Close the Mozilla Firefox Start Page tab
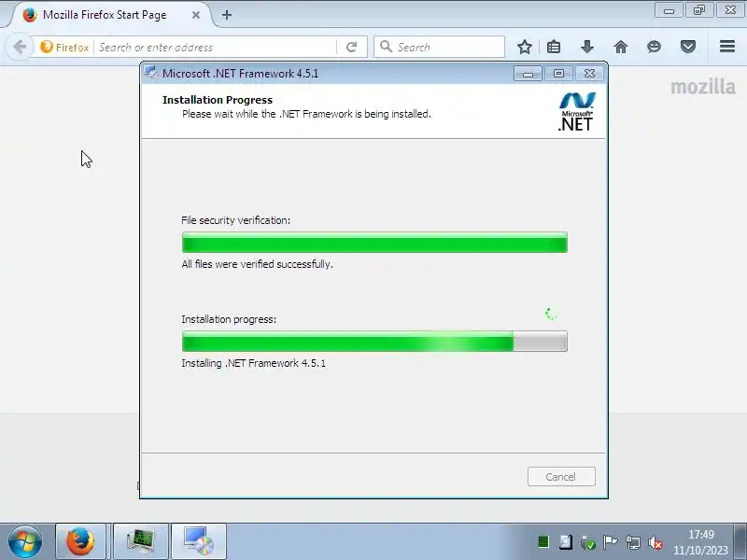Image resolution: width=747 pixels, height=560 pixels. (196, 15)
